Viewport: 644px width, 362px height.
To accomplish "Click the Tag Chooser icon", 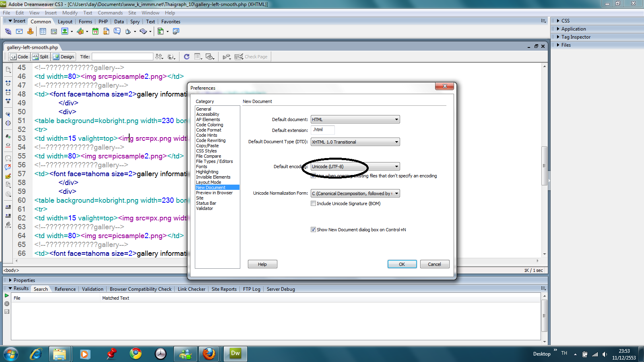I will click(x=176, y=31).
